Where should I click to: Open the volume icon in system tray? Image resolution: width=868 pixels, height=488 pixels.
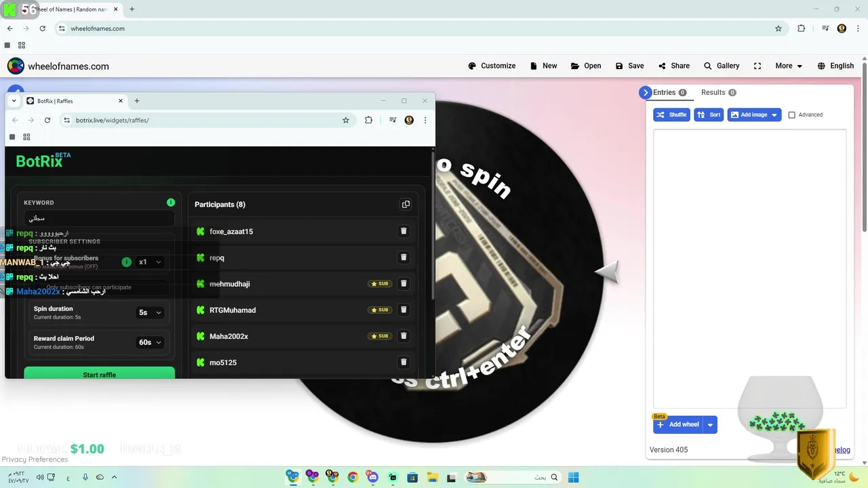point(39,477)
